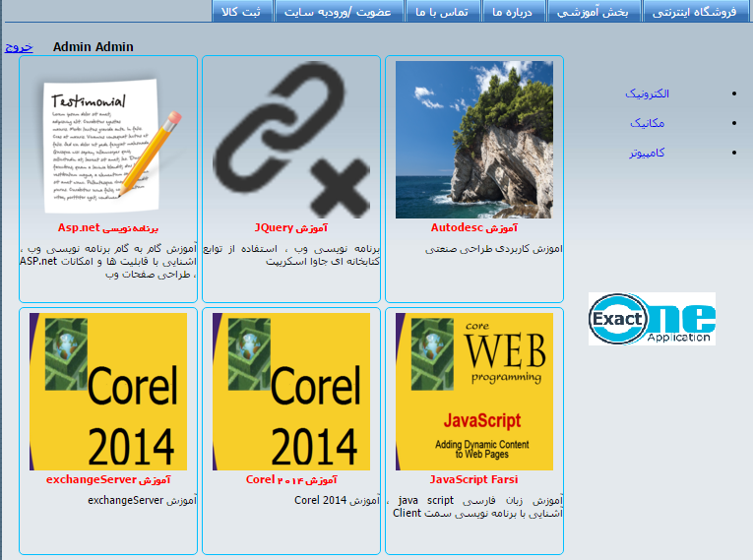Click the Admin Admin username text
This screenshot has width=753, height=560.
pos(94,47)
